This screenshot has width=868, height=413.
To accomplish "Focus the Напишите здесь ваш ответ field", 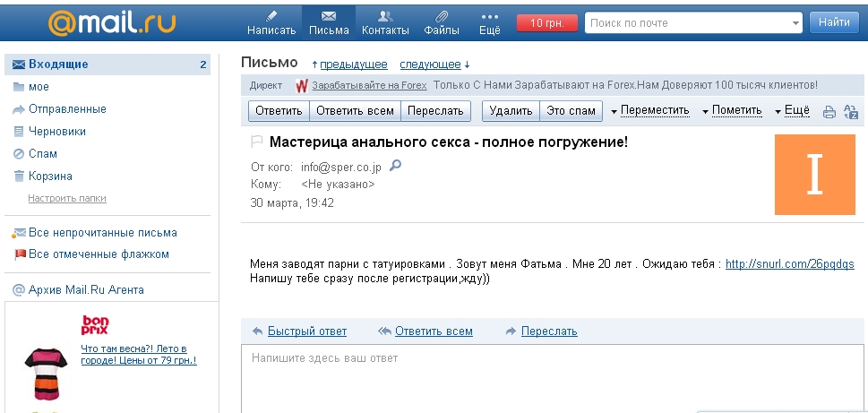I will 553,379.
